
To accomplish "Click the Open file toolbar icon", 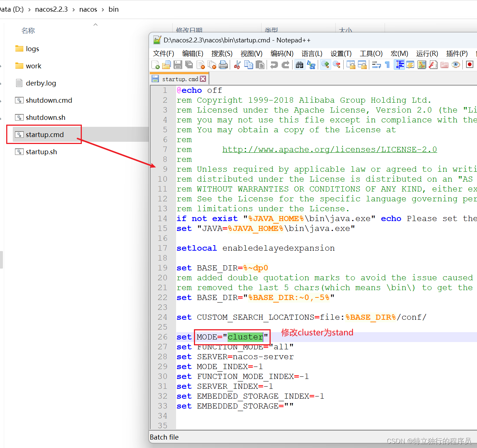I will point(167,65).
